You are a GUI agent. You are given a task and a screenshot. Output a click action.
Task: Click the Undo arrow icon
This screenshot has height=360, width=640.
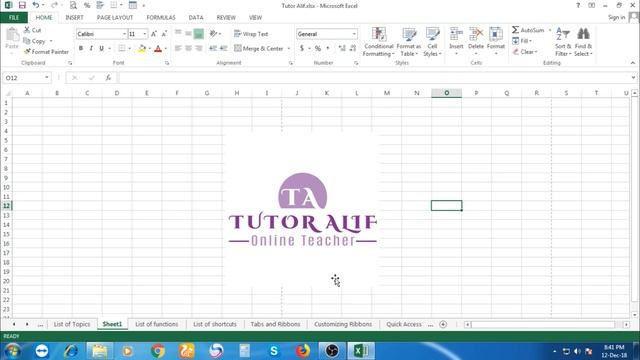36,5
